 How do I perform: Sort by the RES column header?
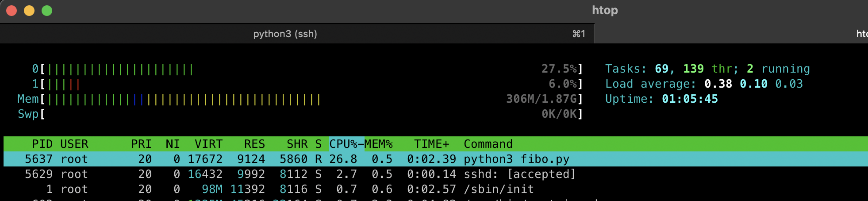click(x=254, y=144)
